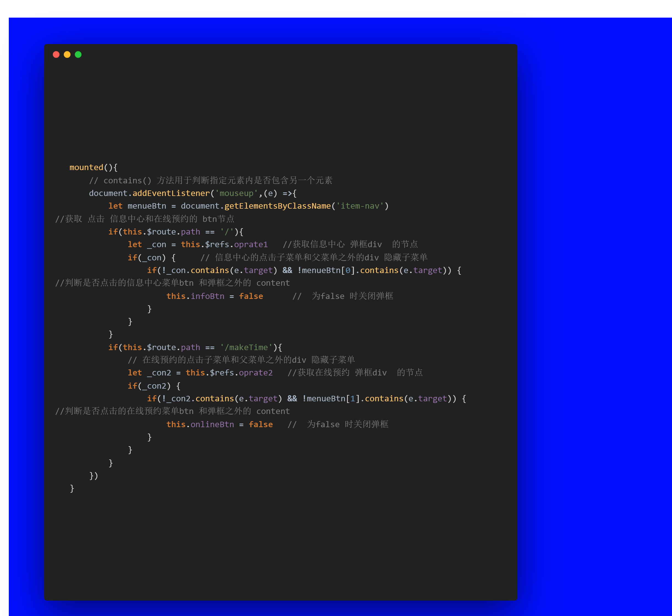The width and height of the screenshot is (672, 616).
Task: Click the addEventListener method call
Action: pos(171,193)
